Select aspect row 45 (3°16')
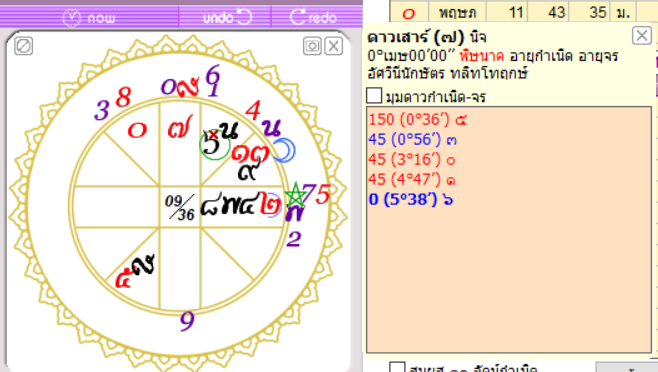The width and height of the screenshot is (658, 372). pyautogui.click(x=412, y=160)
